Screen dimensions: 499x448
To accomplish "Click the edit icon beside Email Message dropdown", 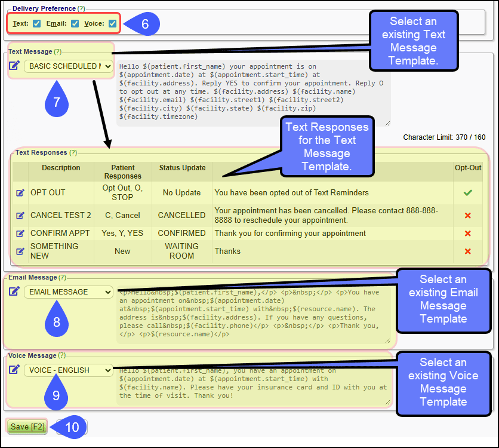I will coord(14,291).
